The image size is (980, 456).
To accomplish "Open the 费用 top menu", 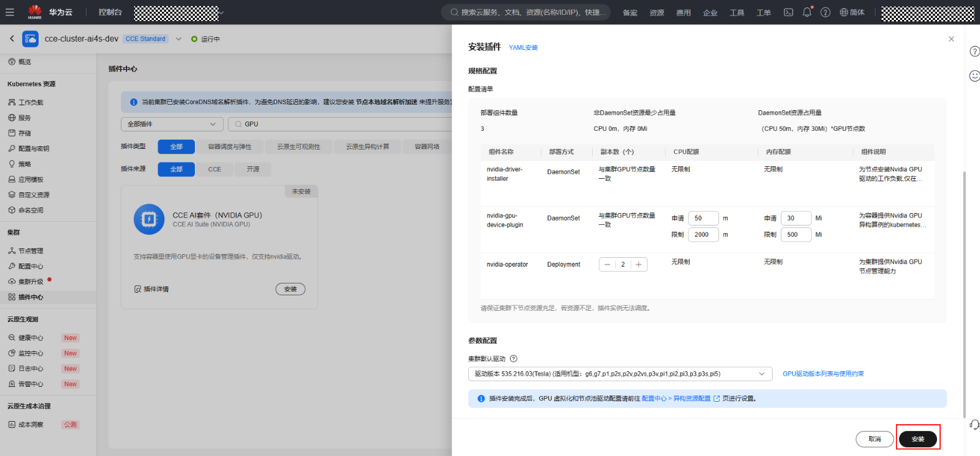I will tap(684, 12).
